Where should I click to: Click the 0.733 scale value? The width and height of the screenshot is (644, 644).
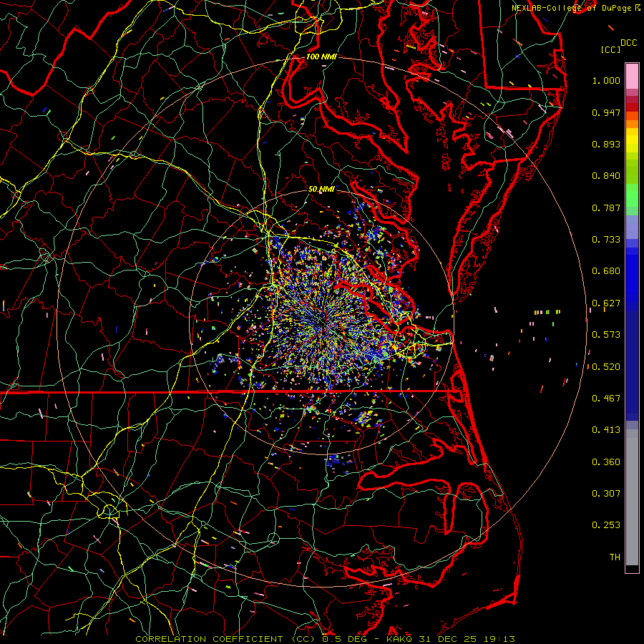(606, 240)
